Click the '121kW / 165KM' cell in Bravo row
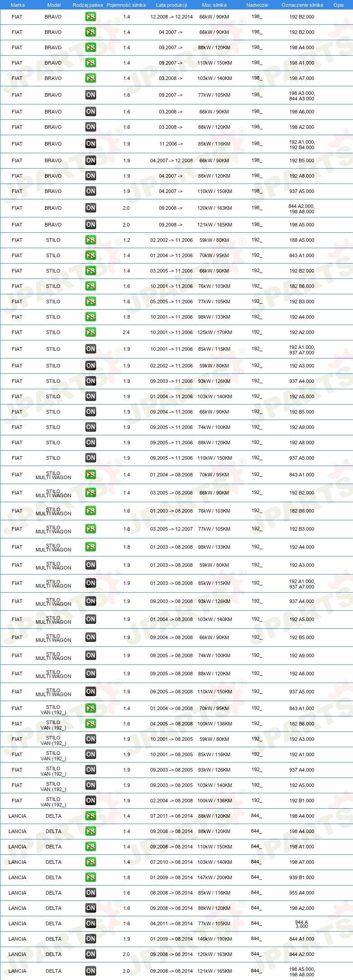 pyautogui.click(x=214, y=225)
